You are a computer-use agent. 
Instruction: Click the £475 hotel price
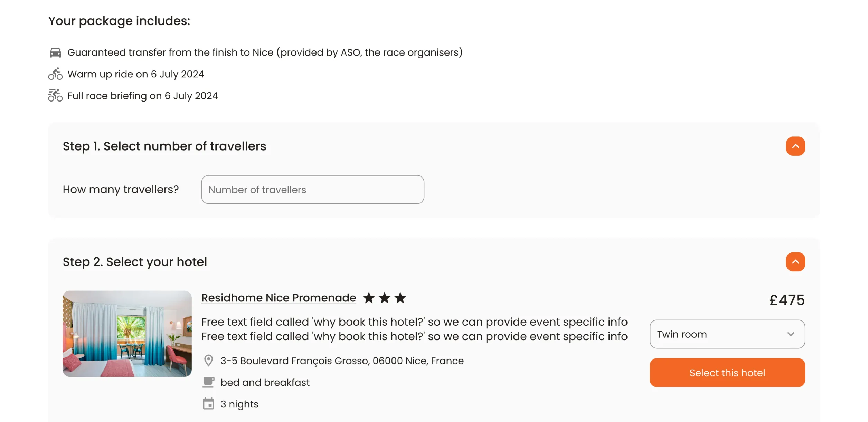point(786,300)
